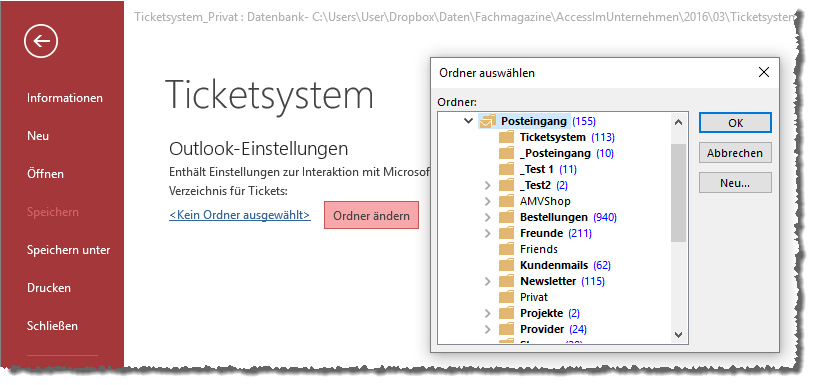This screenshot has width=815, height=385.
Task: Select the _Posteingang (10) folder
Action: [x=567, y=154]
